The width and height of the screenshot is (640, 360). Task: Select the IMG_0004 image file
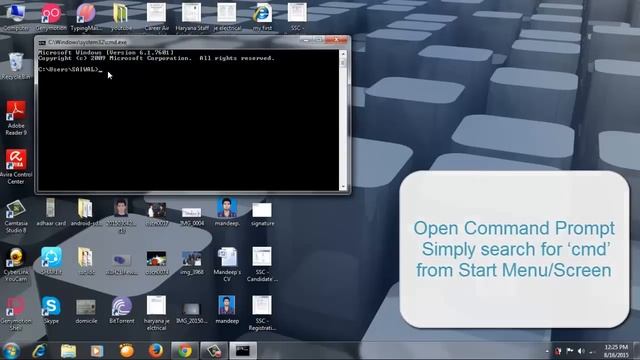click(x=192, y=216)
